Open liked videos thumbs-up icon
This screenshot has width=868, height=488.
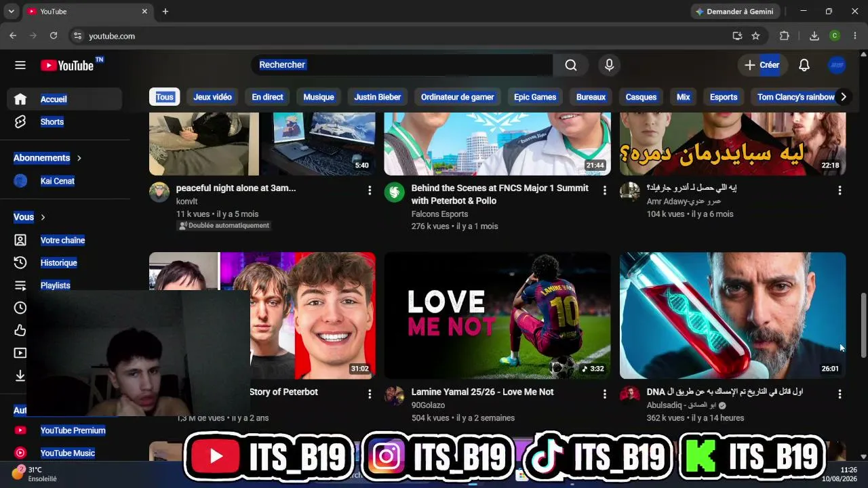[x=20, y=330]
